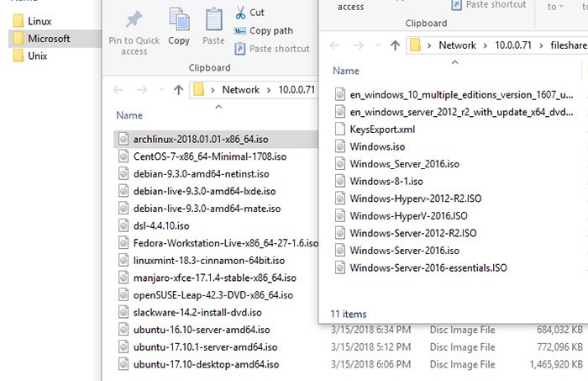Click size 1,465,920 KB cell

point(556,364)
